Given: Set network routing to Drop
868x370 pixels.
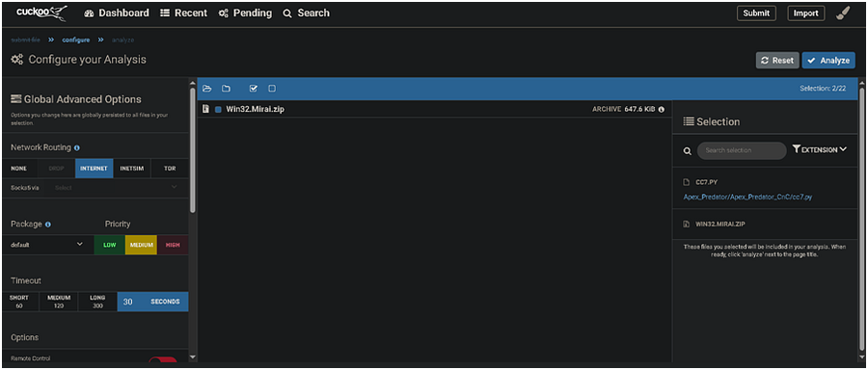Looking at the screenshot, I should click(57, 169).
